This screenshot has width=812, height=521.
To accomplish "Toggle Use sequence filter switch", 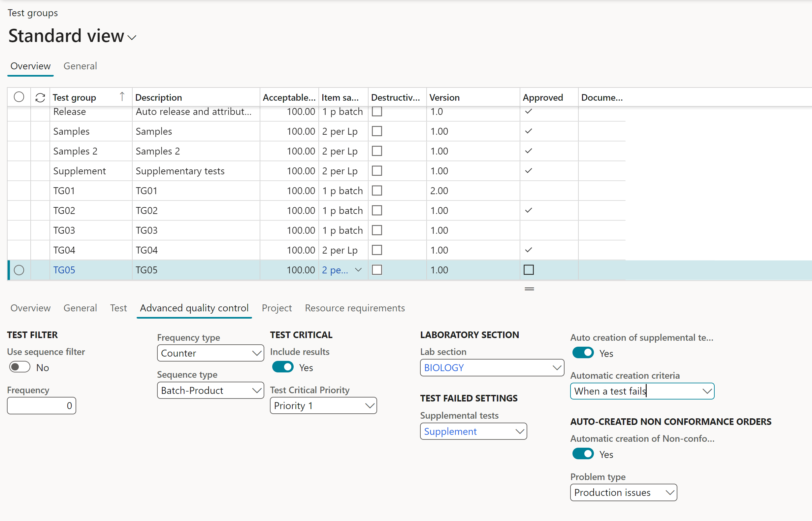I will 19,367.
